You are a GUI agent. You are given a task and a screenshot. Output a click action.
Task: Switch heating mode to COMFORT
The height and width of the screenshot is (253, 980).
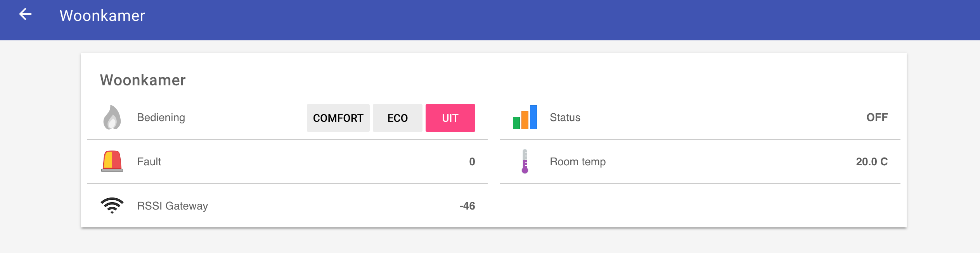[338, 118]
